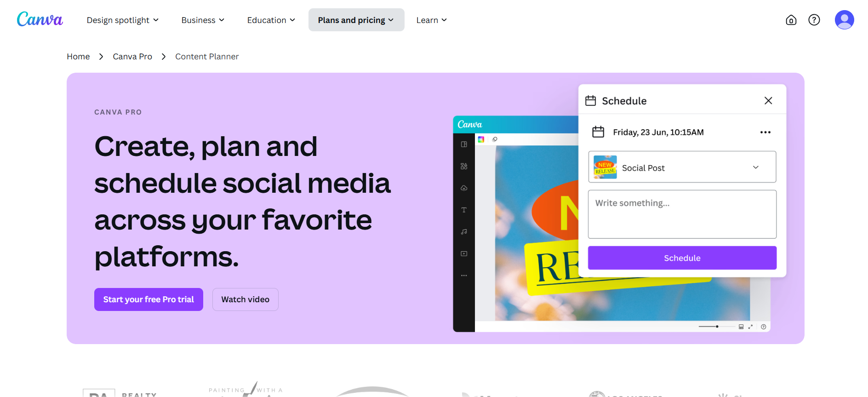Image resolution: width=868 pixels, height=397 pixels.
Task: Click Start your free Pro trial
Action: 148,299
